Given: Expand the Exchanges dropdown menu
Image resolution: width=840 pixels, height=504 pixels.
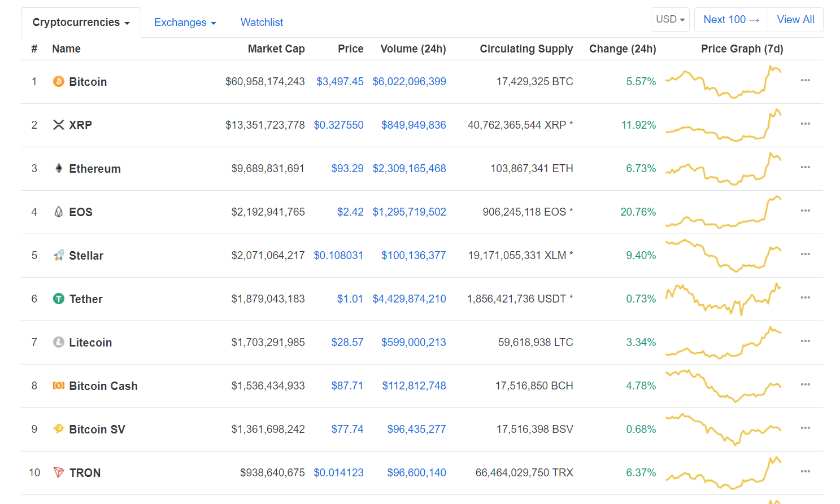Looking at the screenshot, I should [x=185, y=23].
